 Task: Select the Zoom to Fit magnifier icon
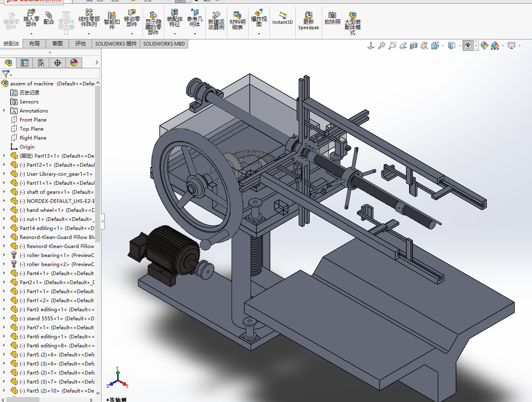[x=382, y=46]
